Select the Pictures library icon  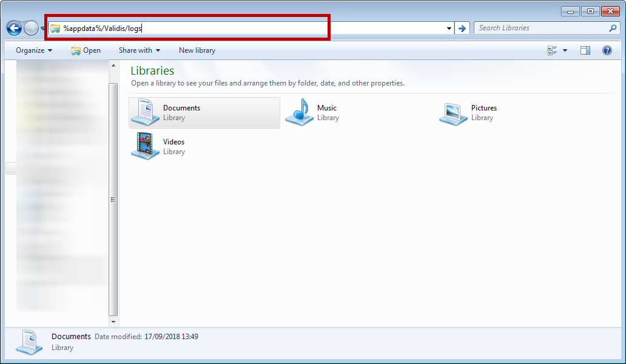click(453, 113)
